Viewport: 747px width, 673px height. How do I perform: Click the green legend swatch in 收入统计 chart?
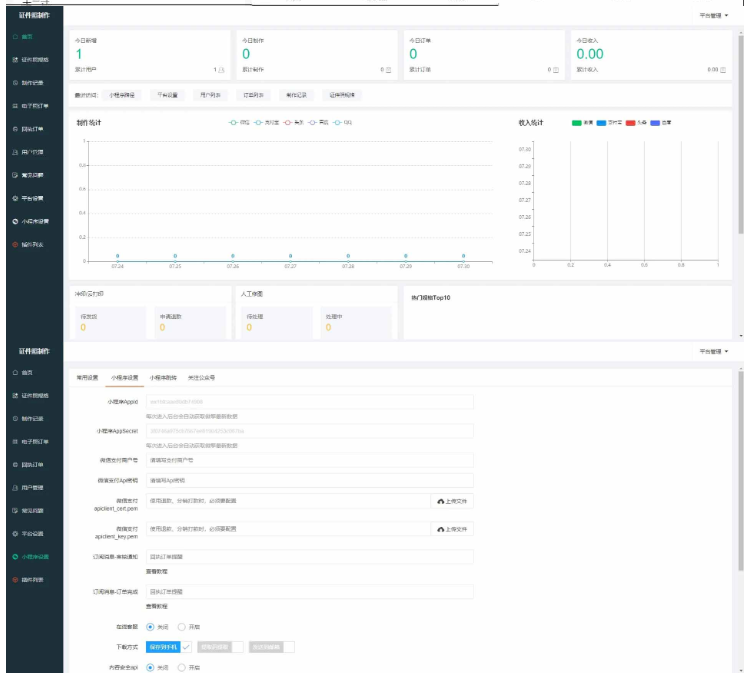click(x=577, y=122)
